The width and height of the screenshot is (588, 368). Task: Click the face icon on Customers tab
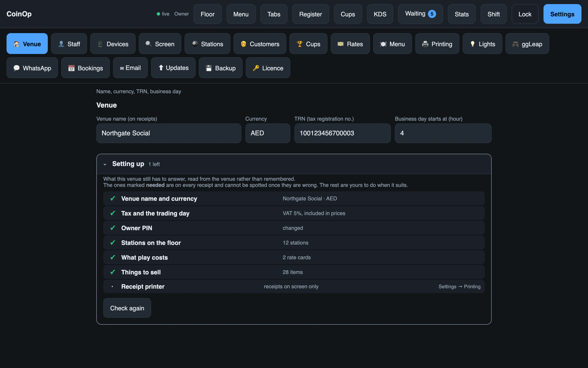pyautogui.click(x=243, y=44)
